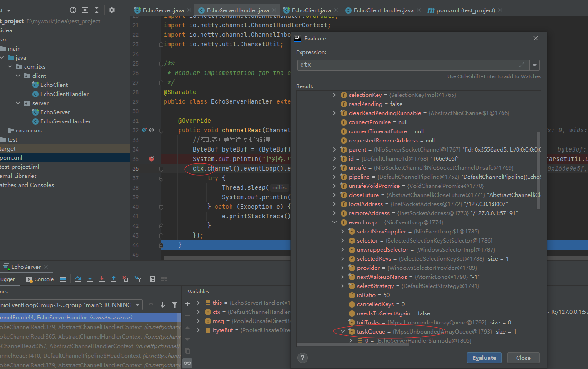Image resolution: width=588 pixels, height=369 pixels.
Task: Open thread selector dropdown showing RUNNING
Action: (138, 305)
